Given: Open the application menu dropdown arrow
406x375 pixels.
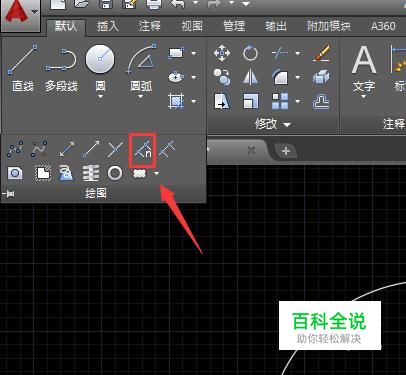Looking at the screenshot, I should click(x=35, y=12).
